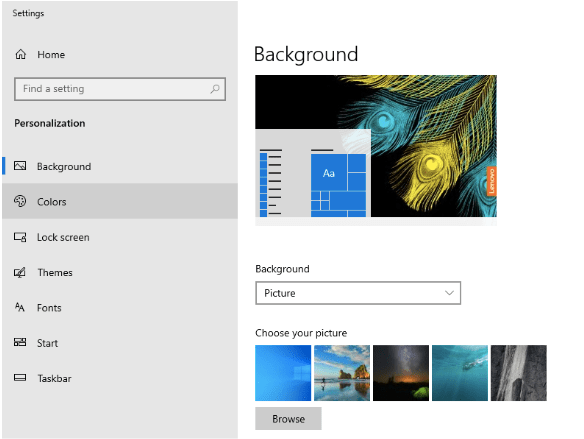Open the Background type Picture dropdown
The height and width of the screenshot is (439, 584).
[x=358, y=293]
